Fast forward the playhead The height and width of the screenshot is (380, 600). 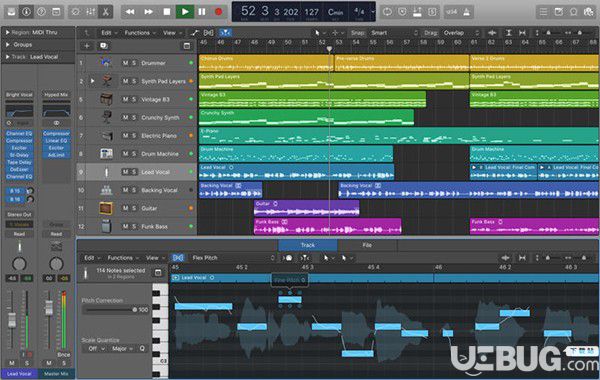(x=148, y=12)
